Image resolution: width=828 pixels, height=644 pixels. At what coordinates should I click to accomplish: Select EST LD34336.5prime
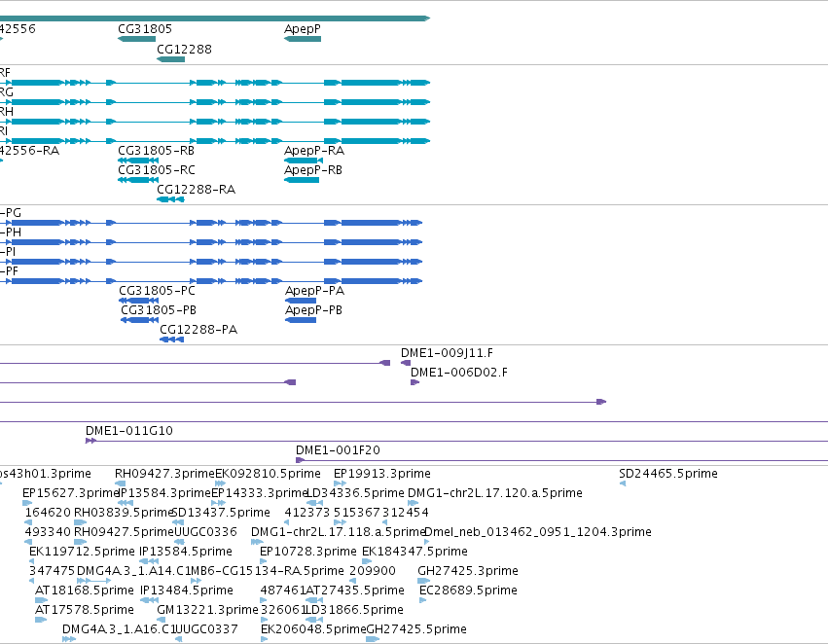point(355,493)
